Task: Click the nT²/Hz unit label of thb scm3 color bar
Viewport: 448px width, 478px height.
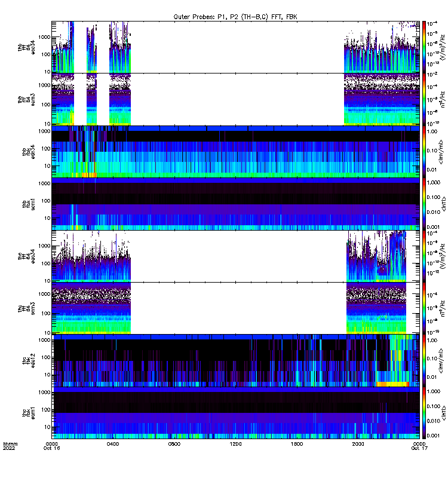Action: point(443,99)
